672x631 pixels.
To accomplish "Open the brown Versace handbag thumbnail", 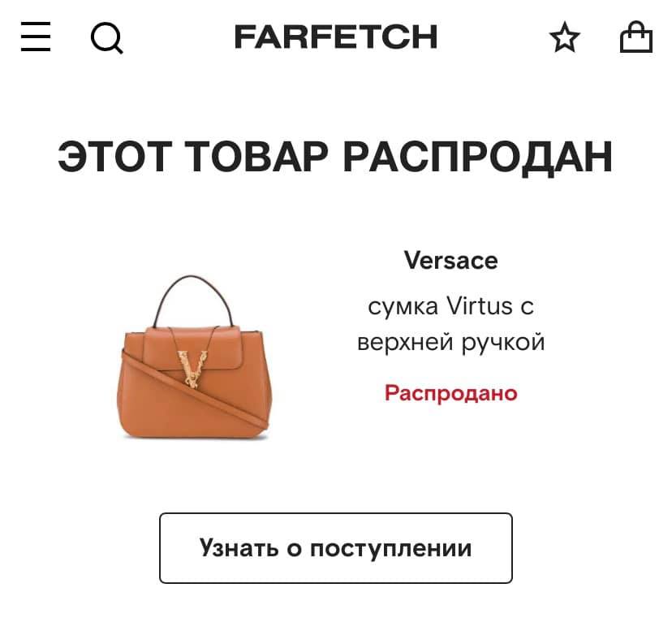I will [194, 357].
